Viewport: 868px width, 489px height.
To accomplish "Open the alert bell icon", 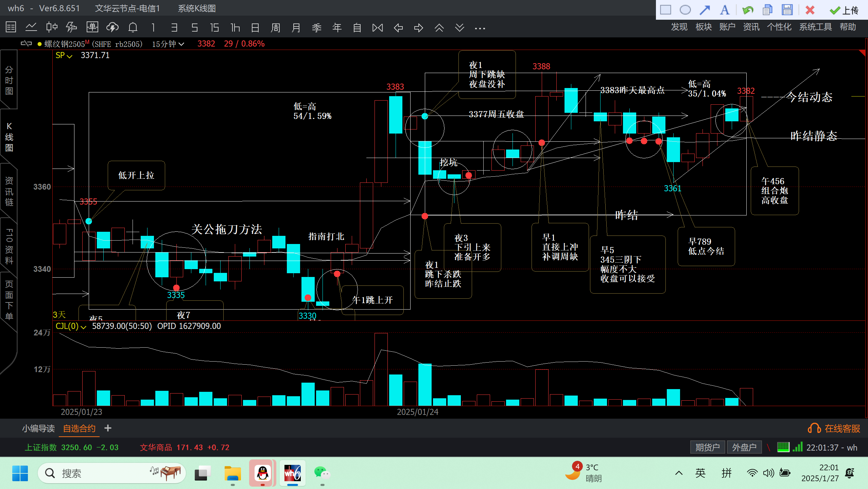I will (x=133, y=28).
